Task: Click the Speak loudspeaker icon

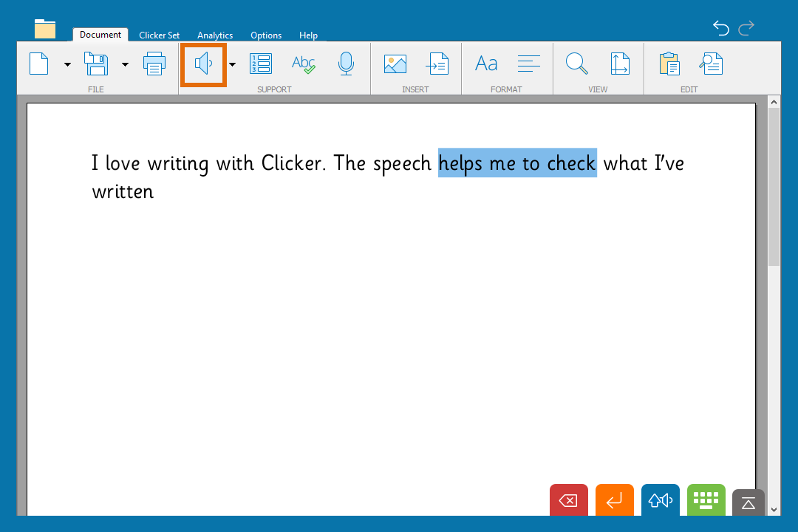Action: pyautogui.click(x=203, y=64)
